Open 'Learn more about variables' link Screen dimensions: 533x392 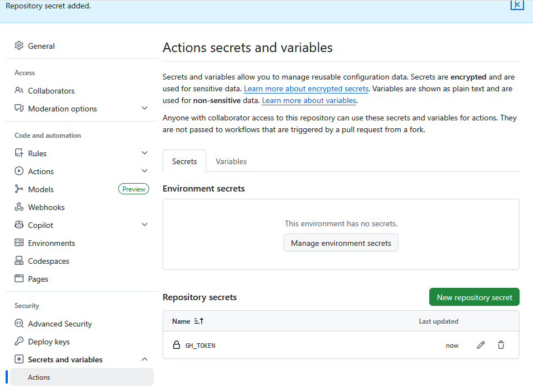pyautogui.click(x=309, y=101)
